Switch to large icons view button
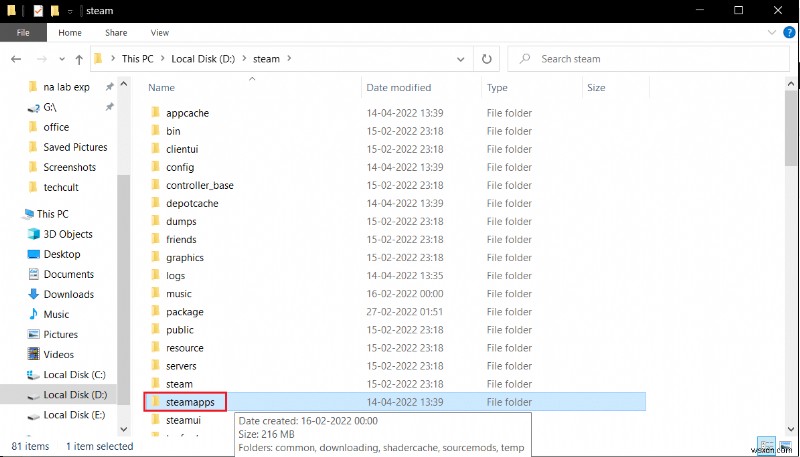The image size is (800, 457). (785, 446)
